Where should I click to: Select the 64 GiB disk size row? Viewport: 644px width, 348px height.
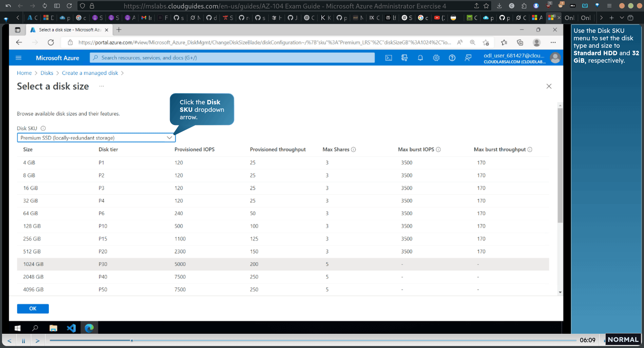point(283,213)
